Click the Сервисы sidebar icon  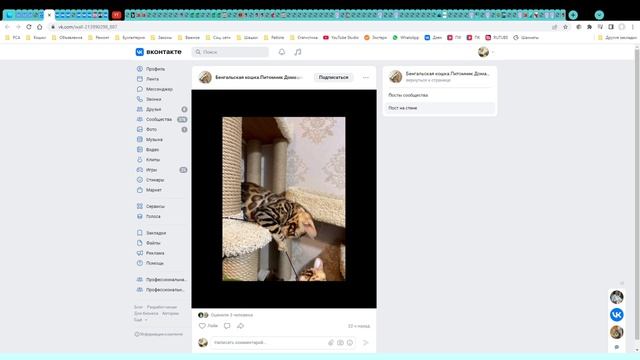coord(140,206)
